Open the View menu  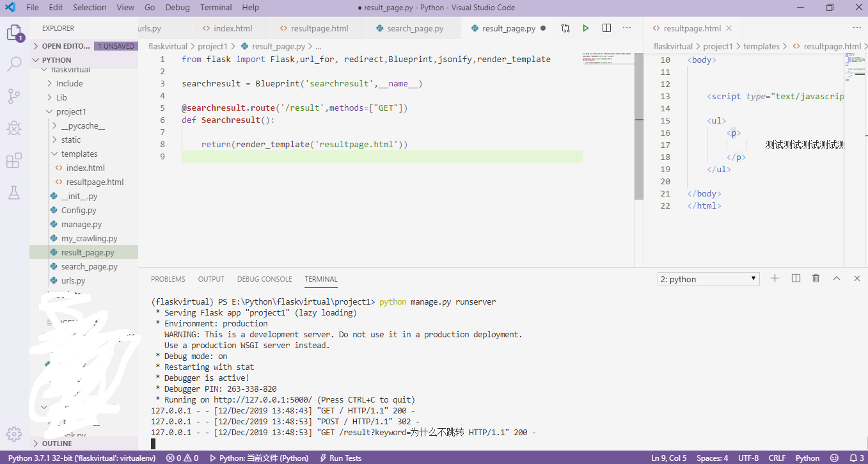point(125,8)
